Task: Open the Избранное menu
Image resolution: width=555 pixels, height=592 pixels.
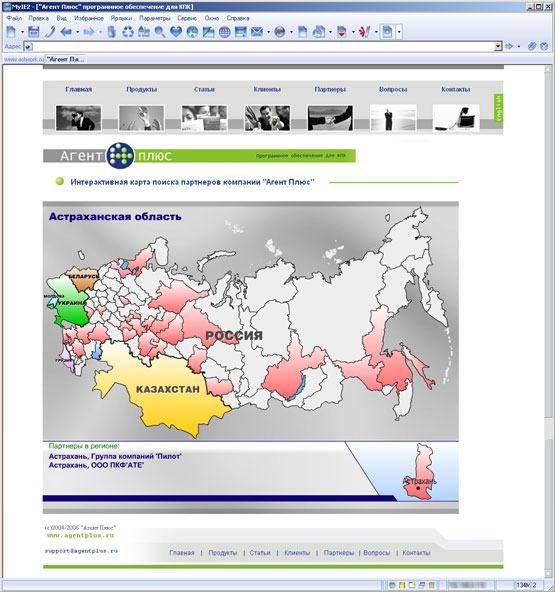Action: point(89,18)
